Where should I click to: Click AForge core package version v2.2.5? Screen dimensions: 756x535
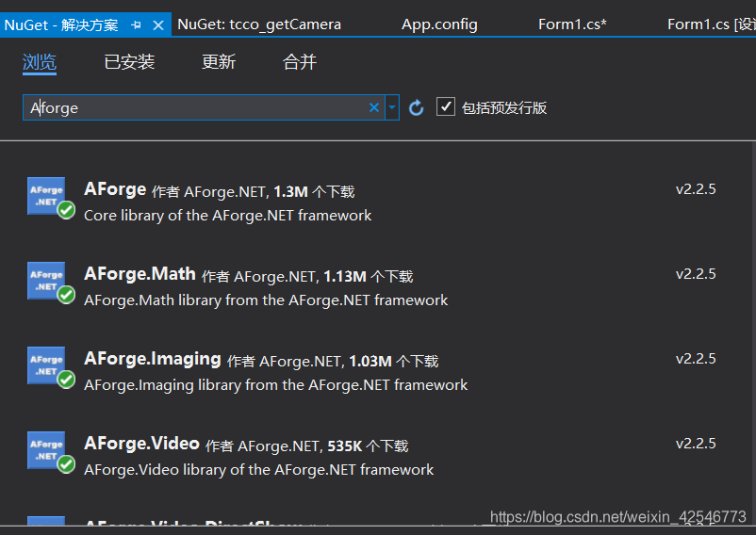click(x=696, y=189)
